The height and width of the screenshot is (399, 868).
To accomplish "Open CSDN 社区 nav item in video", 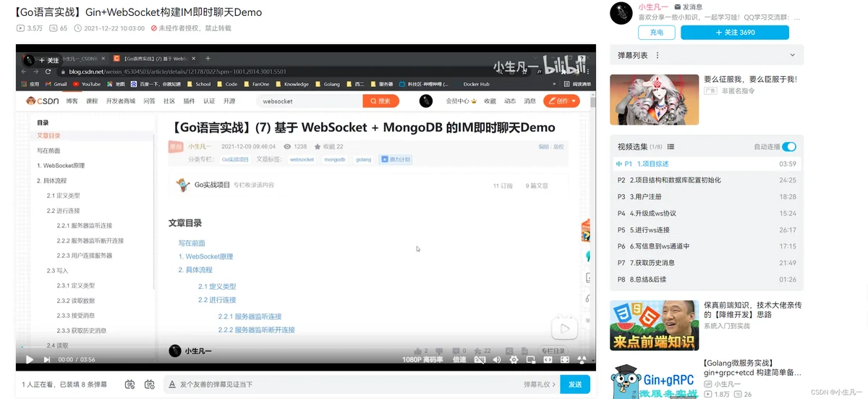I will [169, 101].
